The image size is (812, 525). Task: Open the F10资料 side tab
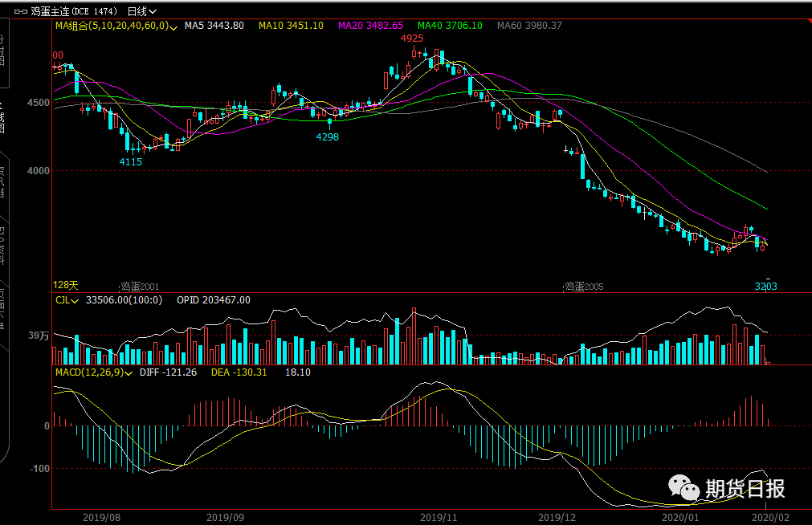[x=3, y=245]
